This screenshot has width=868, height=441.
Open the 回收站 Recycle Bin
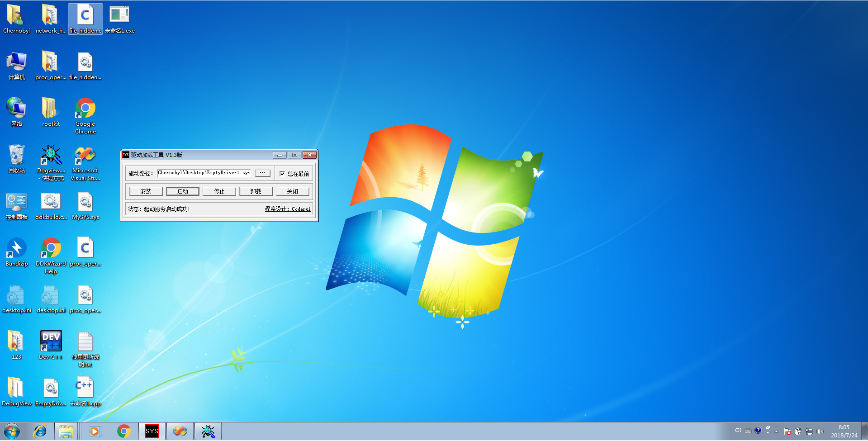16,159
